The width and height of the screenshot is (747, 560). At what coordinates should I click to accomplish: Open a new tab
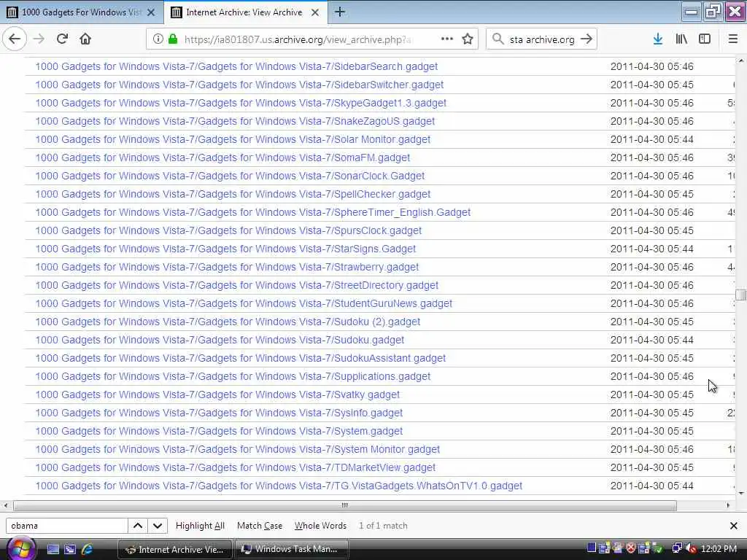(x=340, y=12)
